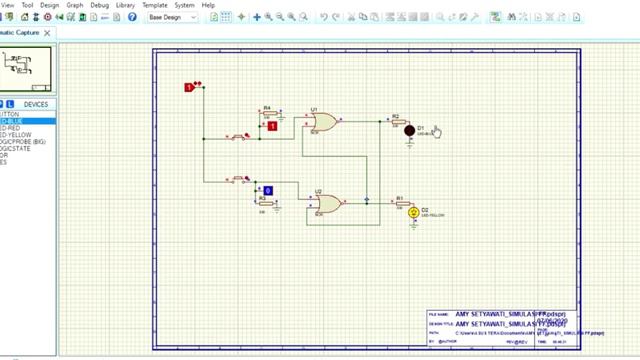Toggle the grid display icon
This screenshot has height=360, width=640.
coord(226,17)
